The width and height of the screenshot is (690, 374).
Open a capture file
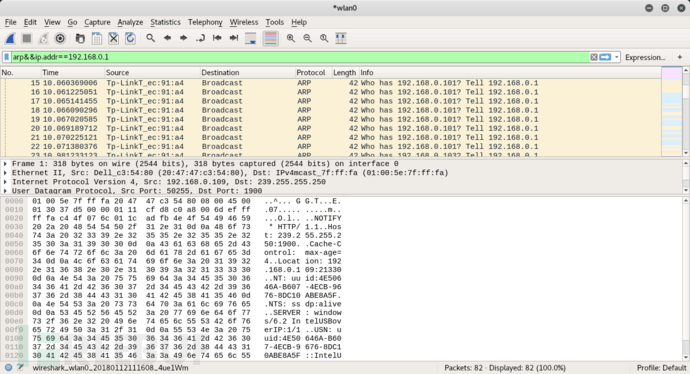(80, 39)
